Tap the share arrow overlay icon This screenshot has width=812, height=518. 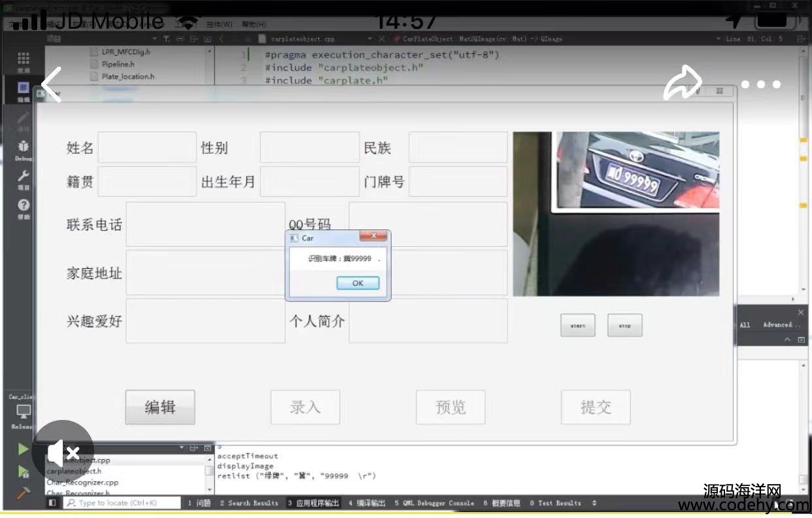(x=683, y=84)
